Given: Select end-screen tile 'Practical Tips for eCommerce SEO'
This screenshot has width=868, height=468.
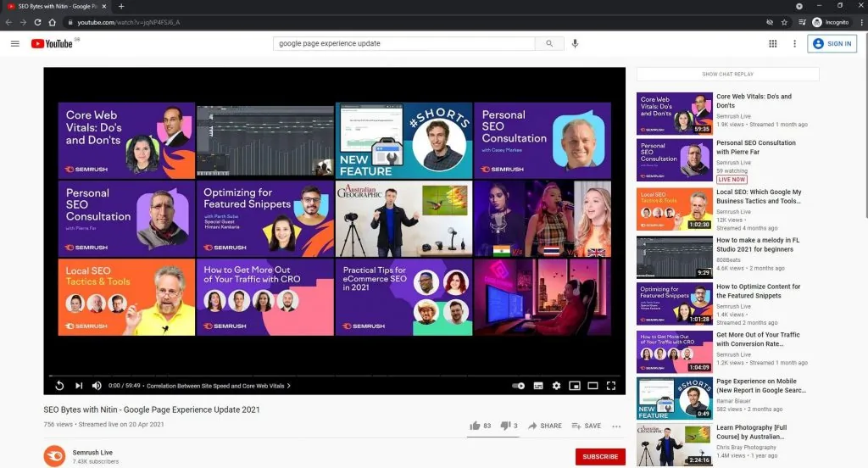Looking at the screenshot, I should pos(404,298).
